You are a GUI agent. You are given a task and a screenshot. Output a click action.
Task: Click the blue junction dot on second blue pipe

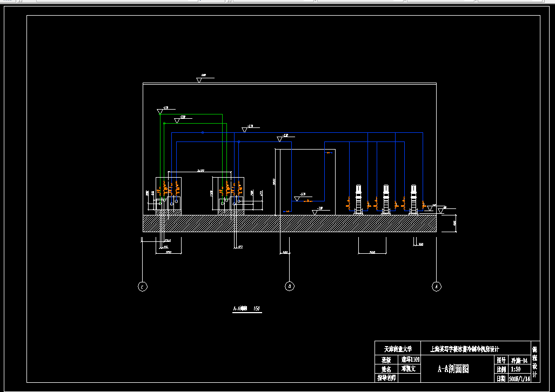pyautogui.click(x=239, y=142)
